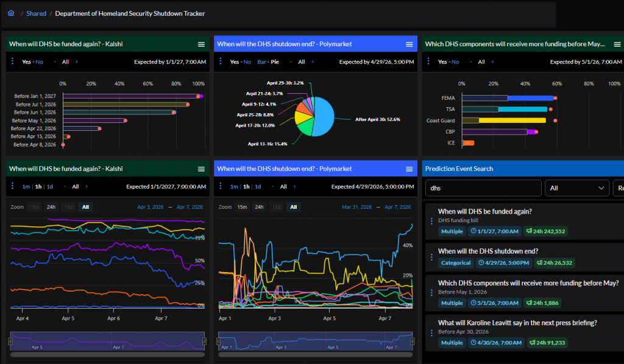624x364 pixels.
Task: Select 24h zoom on Kalshi line chart
Action: [51, 207]
